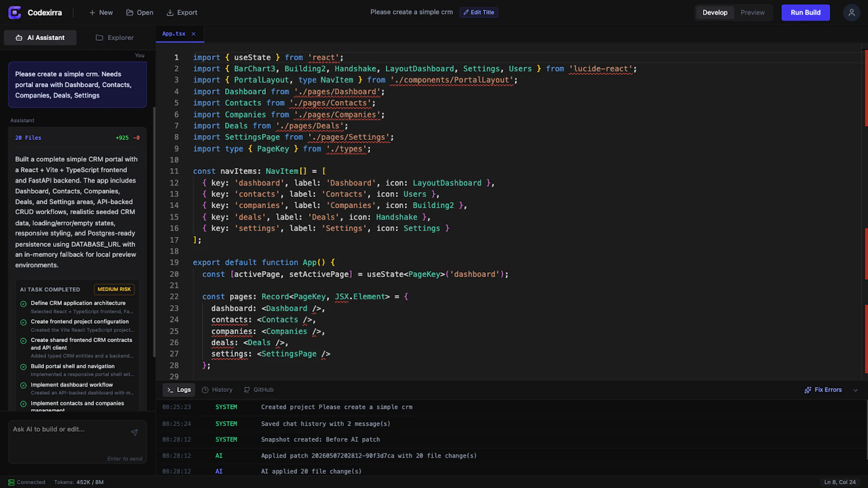Click check icon for Create shared frontend CRM contracts
The width and height of the screenshot is (868, 488).
[23, 341]
